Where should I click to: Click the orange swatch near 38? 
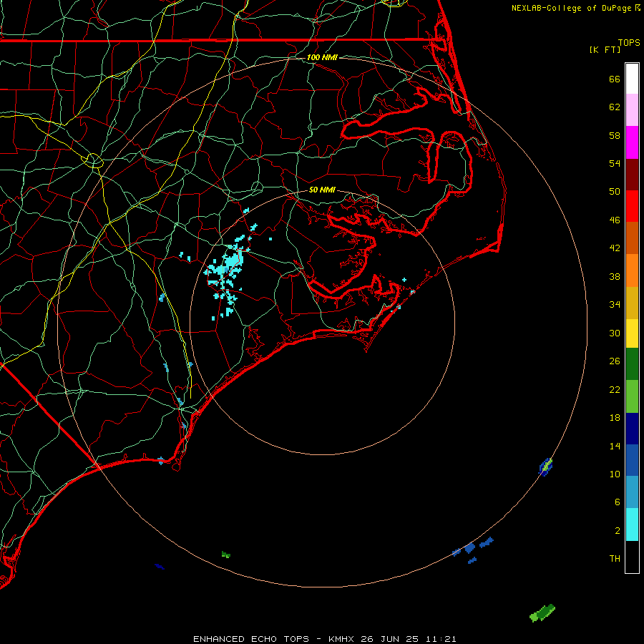coord(632,270)
